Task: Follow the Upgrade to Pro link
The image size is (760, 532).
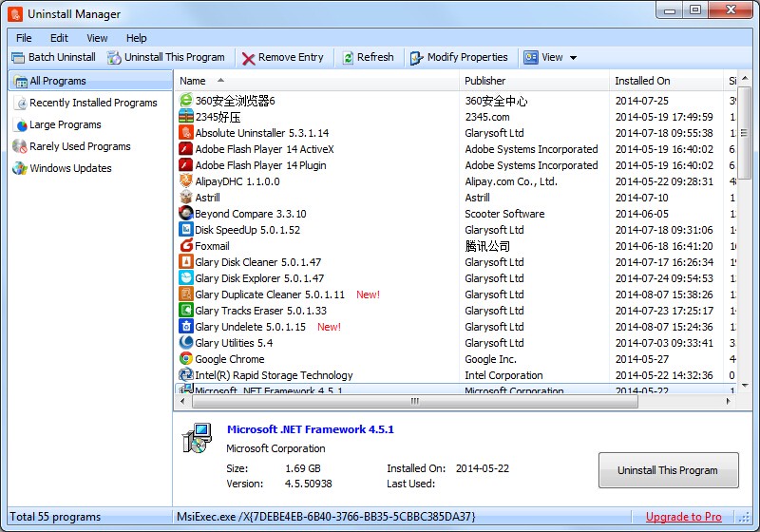Action: (683, 517)
